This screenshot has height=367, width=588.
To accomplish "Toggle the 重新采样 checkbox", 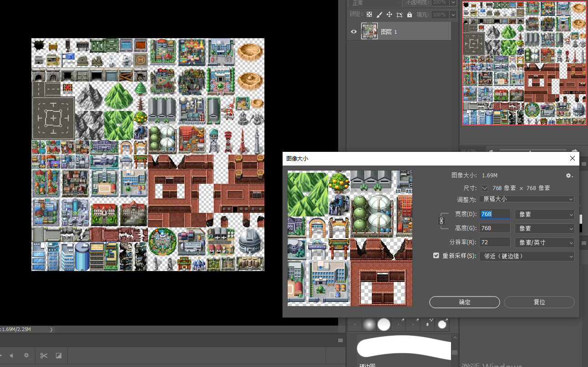I will point(436,256).
